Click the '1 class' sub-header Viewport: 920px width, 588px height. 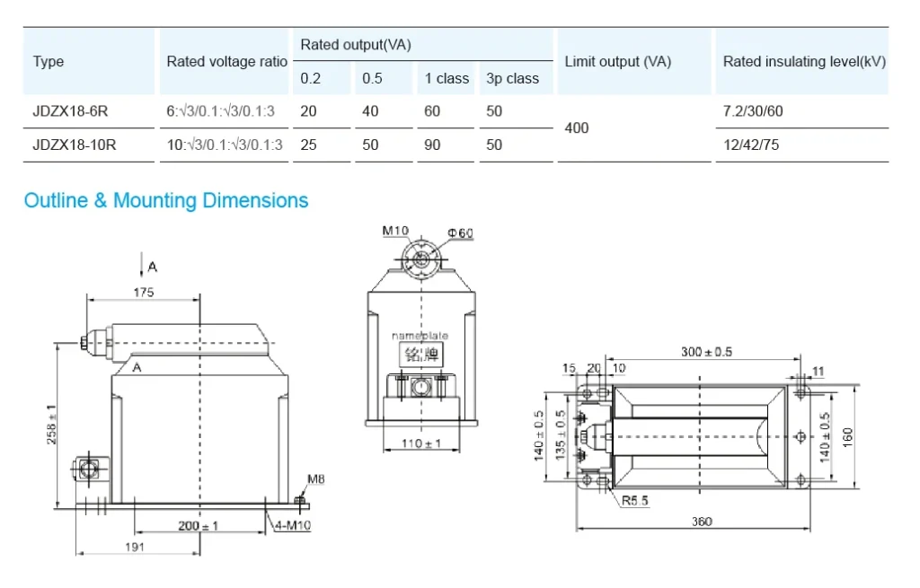point(447,79)
